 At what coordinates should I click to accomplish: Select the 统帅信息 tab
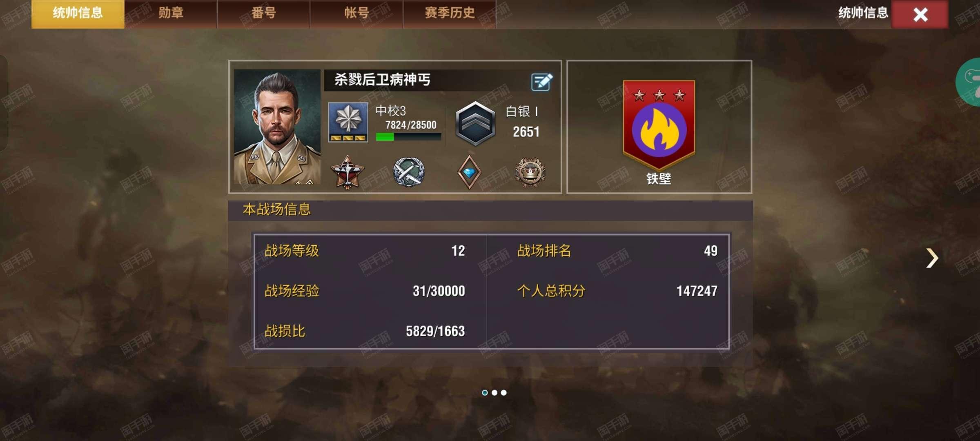(78, 14)
